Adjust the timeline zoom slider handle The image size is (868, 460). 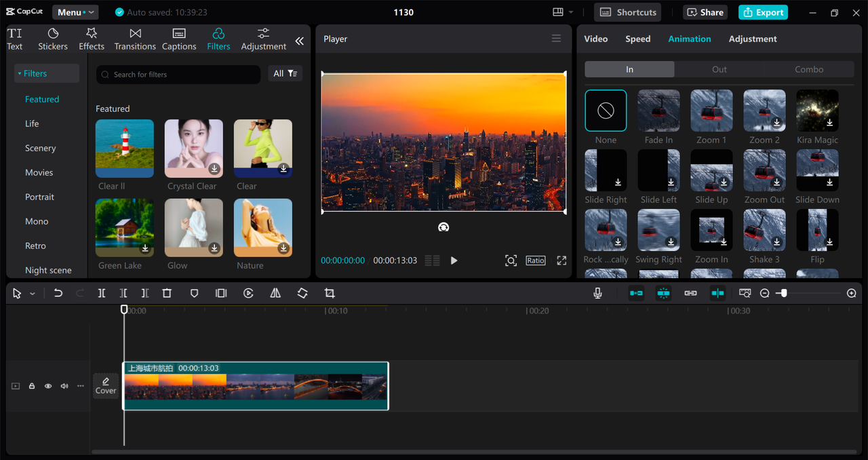click(784, 293)
